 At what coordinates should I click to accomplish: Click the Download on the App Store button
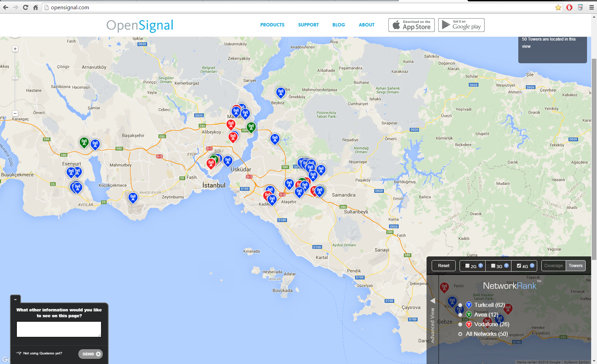411,25
